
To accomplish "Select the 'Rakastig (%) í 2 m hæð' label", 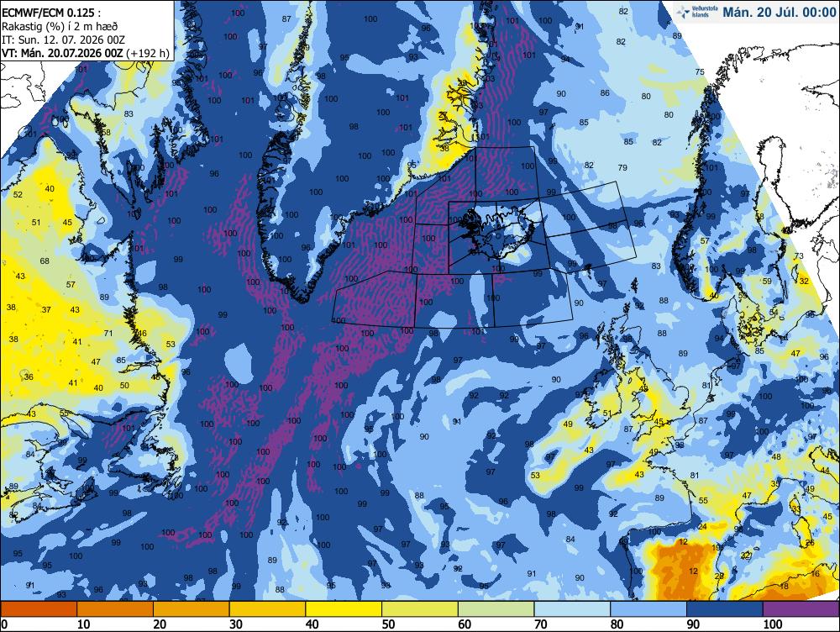I will click(60, 26).
